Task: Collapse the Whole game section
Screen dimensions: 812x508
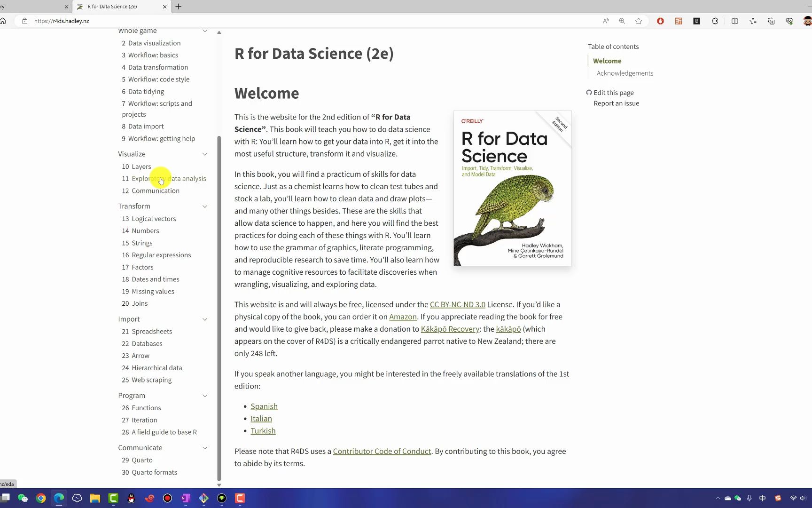Action: coord(205,31)
